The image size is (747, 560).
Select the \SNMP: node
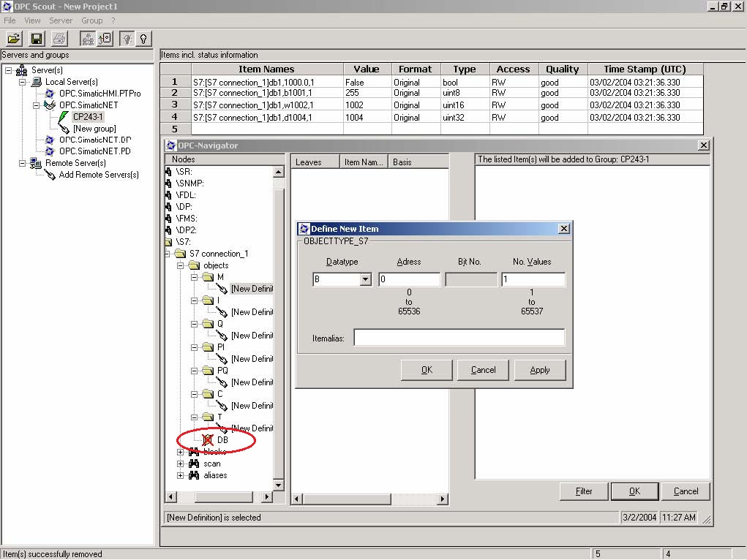point(189,183)
